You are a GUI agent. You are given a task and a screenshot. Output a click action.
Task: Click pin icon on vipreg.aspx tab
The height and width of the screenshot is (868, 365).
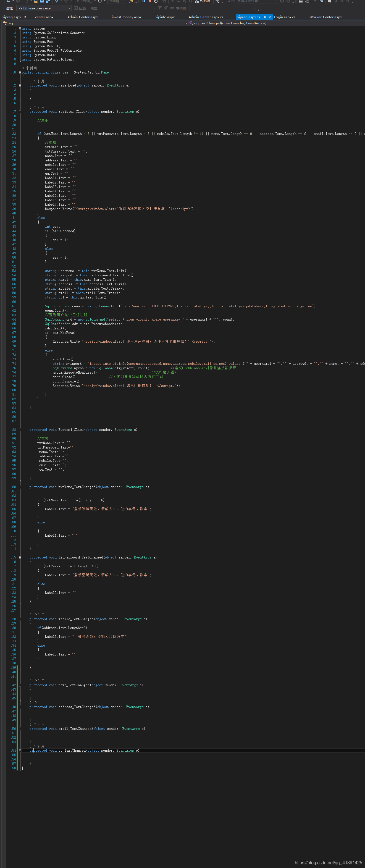pyautogui.click(x=25, y=17)
